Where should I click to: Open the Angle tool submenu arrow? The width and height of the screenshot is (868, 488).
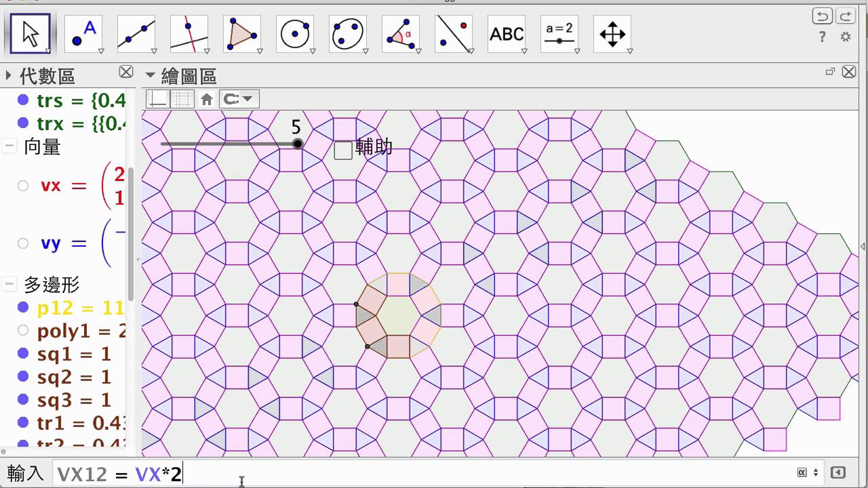coord(418,52)
